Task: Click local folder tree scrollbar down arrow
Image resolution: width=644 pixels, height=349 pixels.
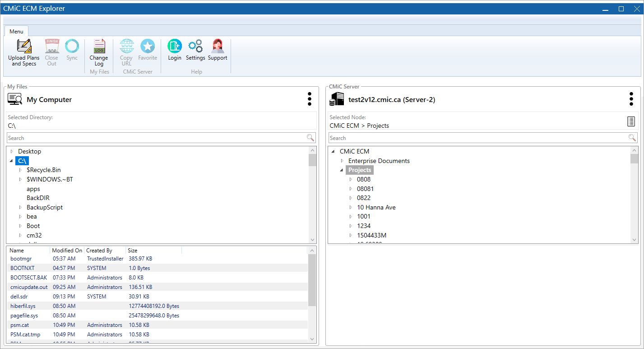Action: [x=312, y=240]
